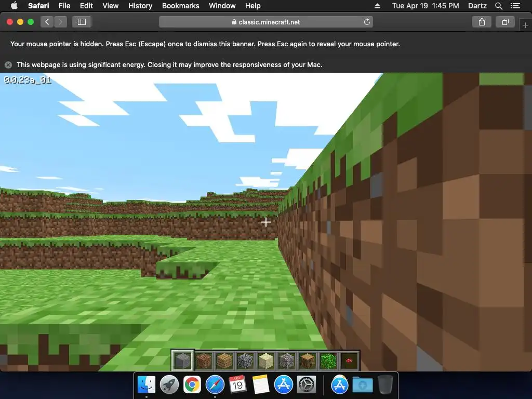532x399 pixels.
Task: Click the Safari compass icon in the Dock
Action: 215,385
